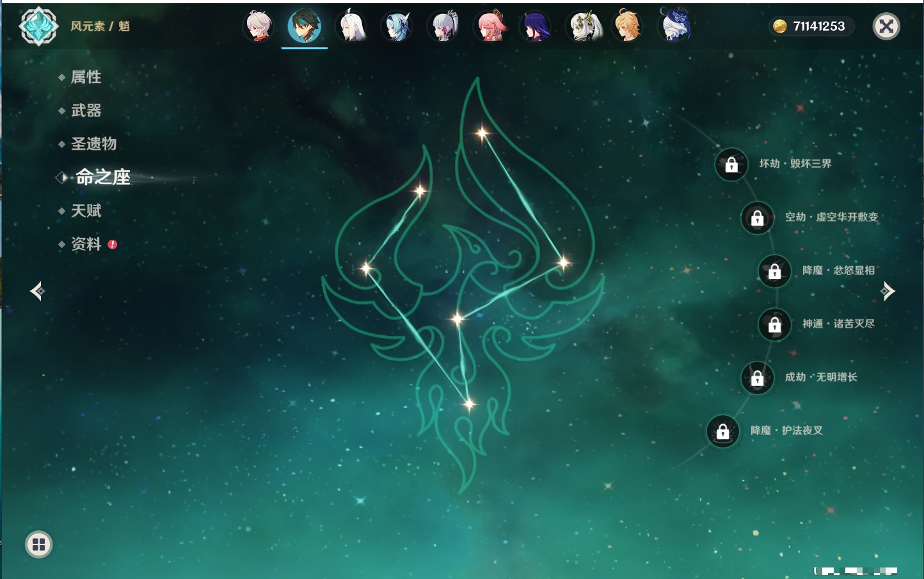Click the Mora amount 71141253
924x579 pixels.
pyautogui.click(x=819, y=26)
